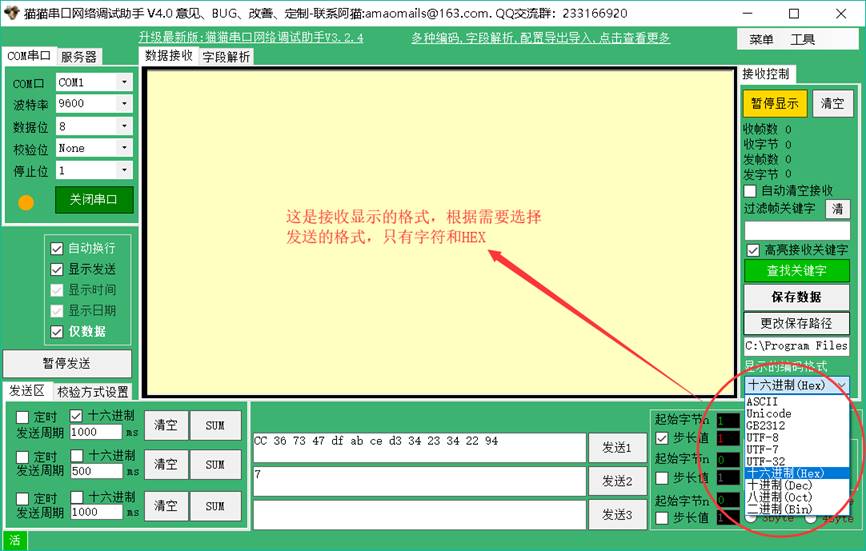866x551 pixels.
Task: Click the orange port status indicator
Action: pyautogui.click(x=26, y=202)
